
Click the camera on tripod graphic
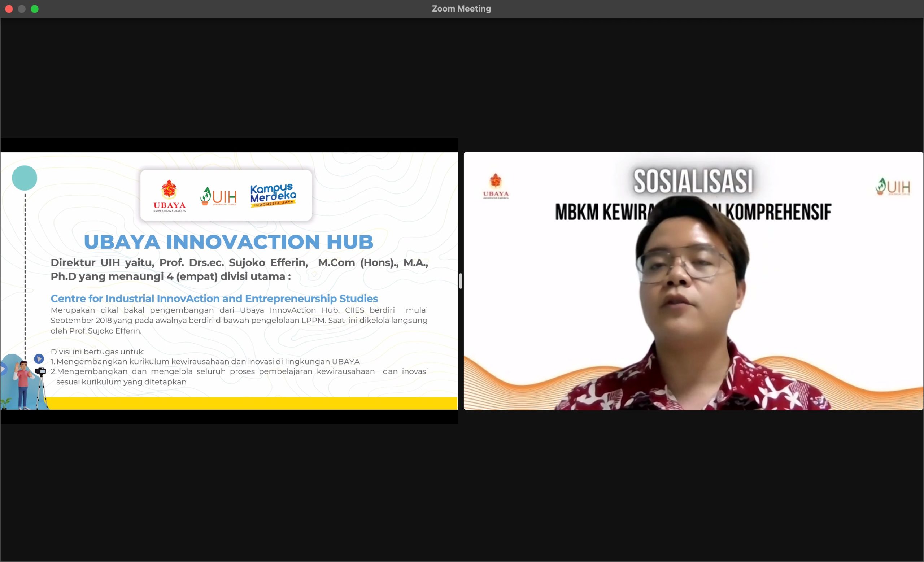click(41, 388)
